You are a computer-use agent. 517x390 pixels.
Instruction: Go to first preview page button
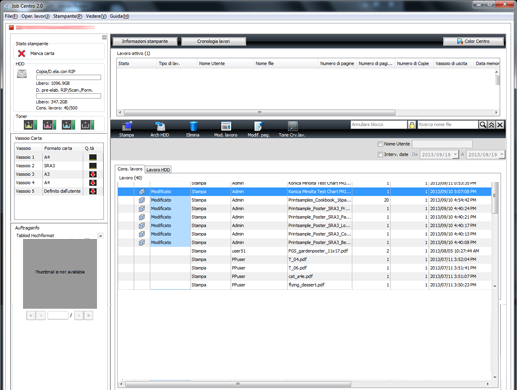click(31, 315)
